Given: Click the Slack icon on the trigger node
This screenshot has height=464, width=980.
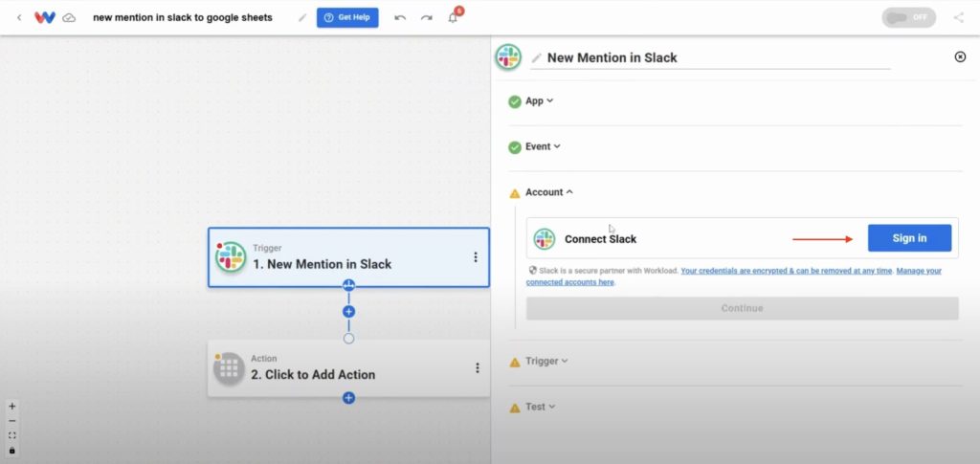Looking at the screenshot, I should [x=231, y=256].
